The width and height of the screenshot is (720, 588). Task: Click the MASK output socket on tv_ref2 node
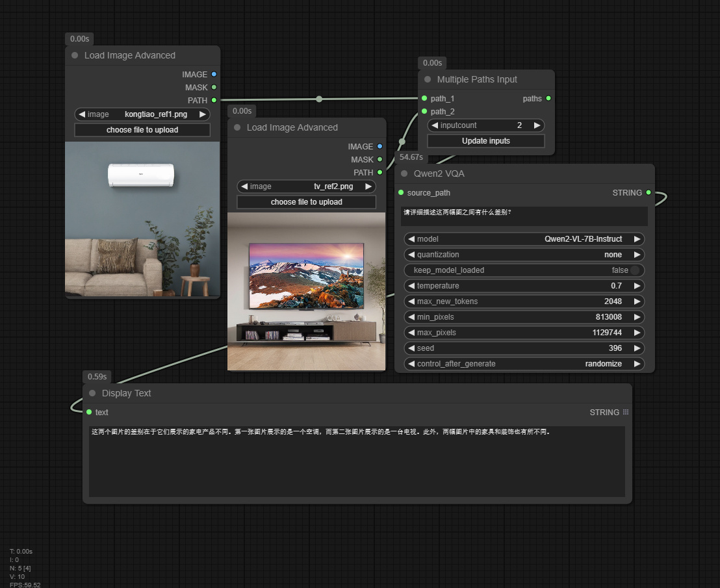(381, 159)
